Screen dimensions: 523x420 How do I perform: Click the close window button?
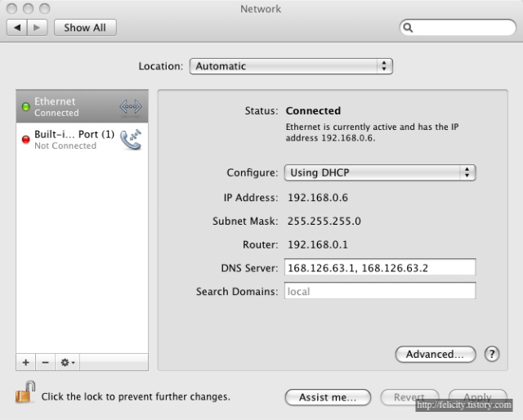coord(11,8)
